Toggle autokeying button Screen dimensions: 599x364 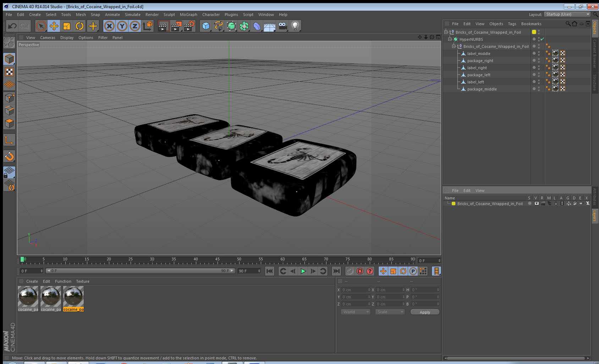pyautogui.click(x=360, y=271)
